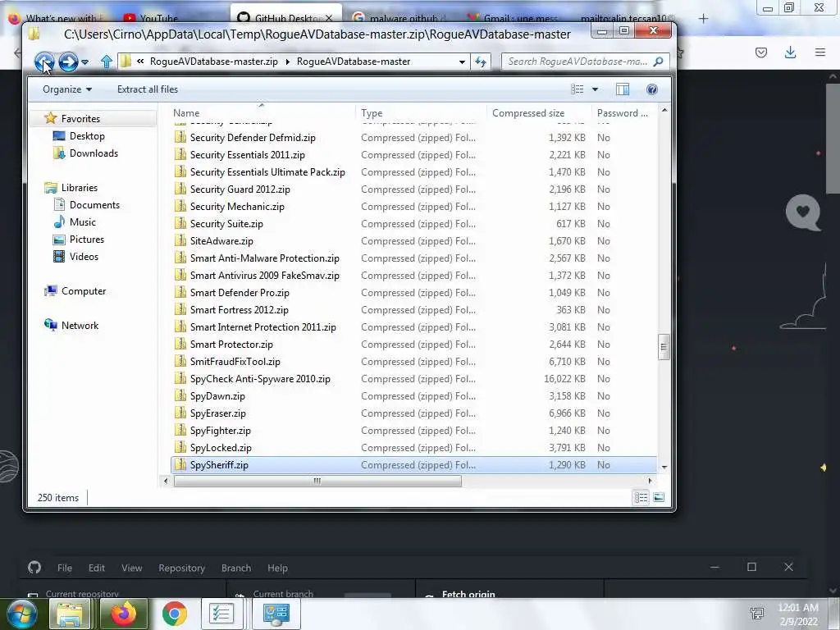Open Videos library

coord(84,257)
